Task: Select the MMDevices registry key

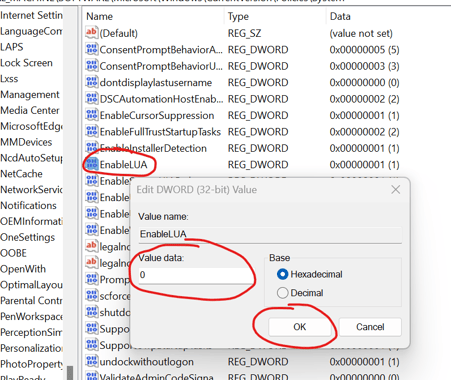Action: pos(26,142)
